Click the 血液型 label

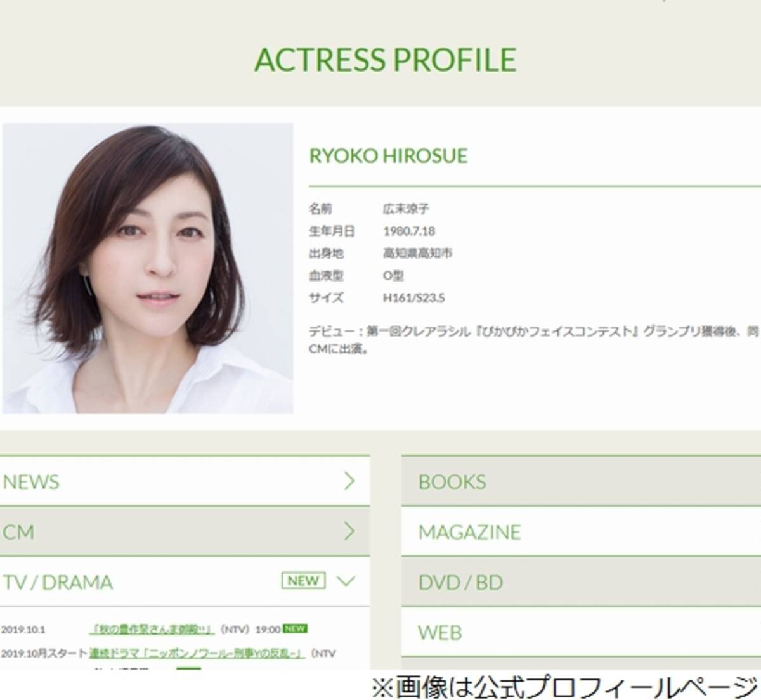(x=326, y=275)
